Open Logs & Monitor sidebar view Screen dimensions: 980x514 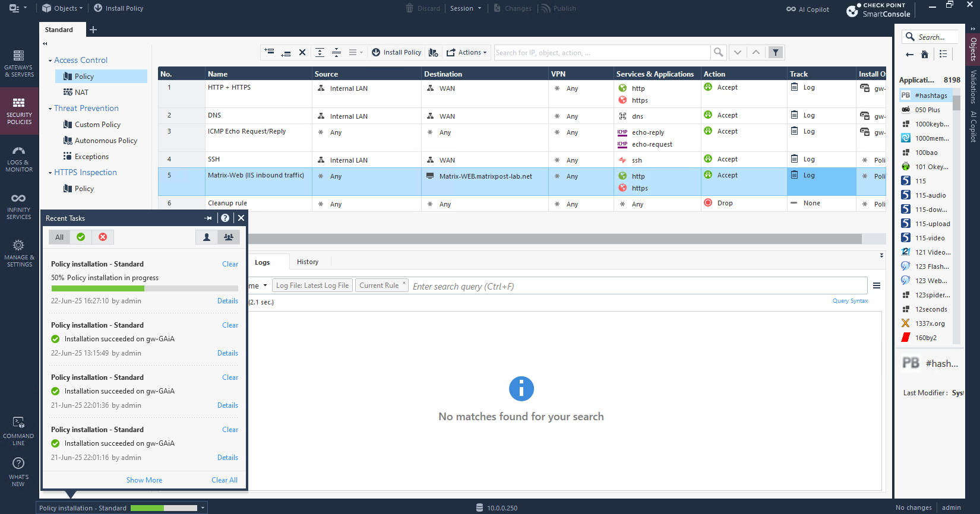tap(19, 159)
